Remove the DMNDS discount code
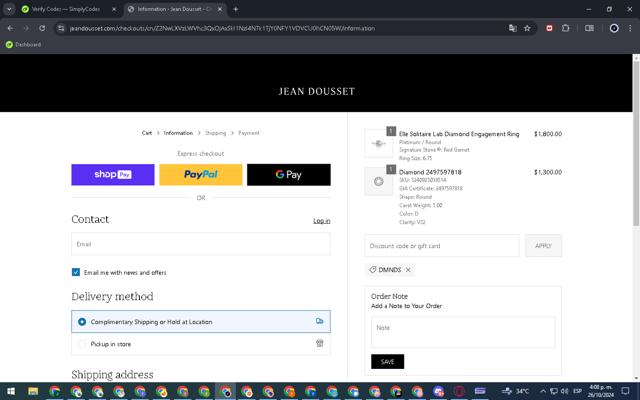Screen dimensions: 640x400 tap(408, 270)
